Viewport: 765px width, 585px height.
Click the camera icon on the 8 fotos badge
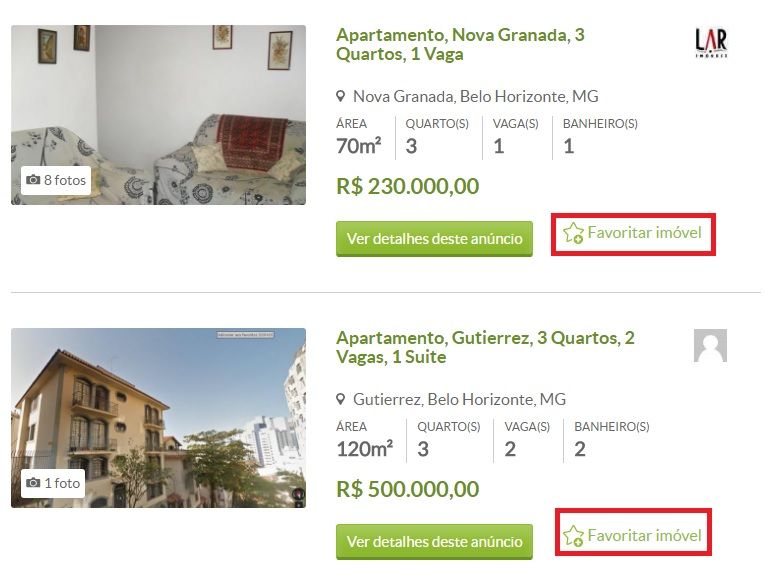coord(34,180)
